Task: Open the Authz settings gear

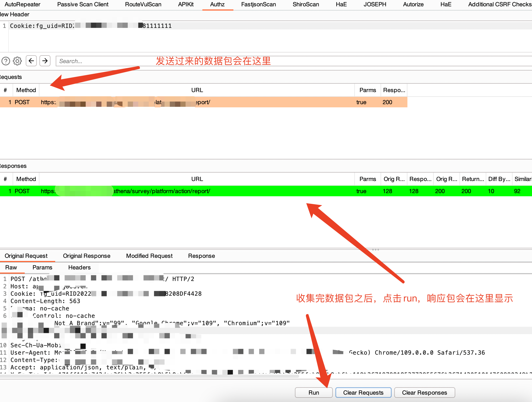Action: (17, 61)
